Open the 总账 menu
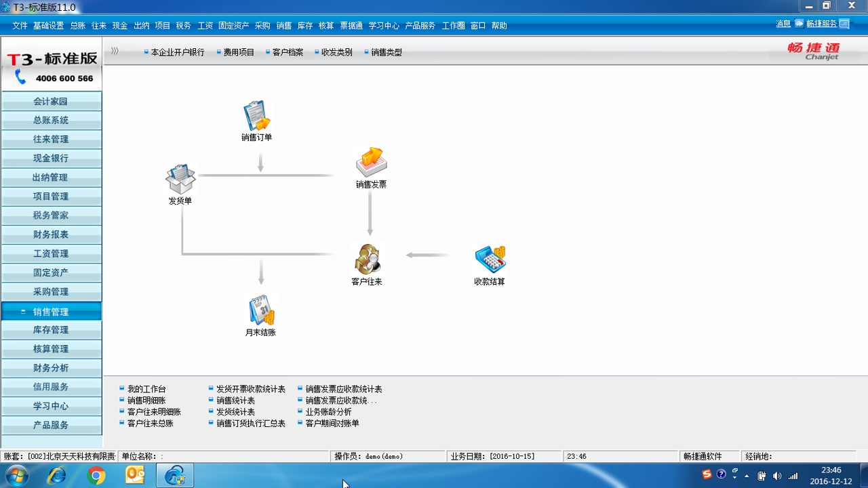Image resolution: width=868 pixels, height=488 pixels. [78, 25]
